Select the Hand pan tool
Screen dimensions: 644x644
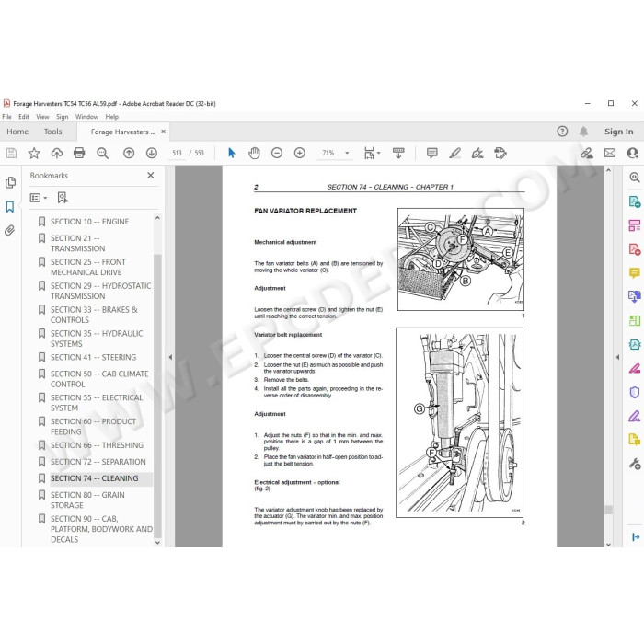tap(254, 154)
